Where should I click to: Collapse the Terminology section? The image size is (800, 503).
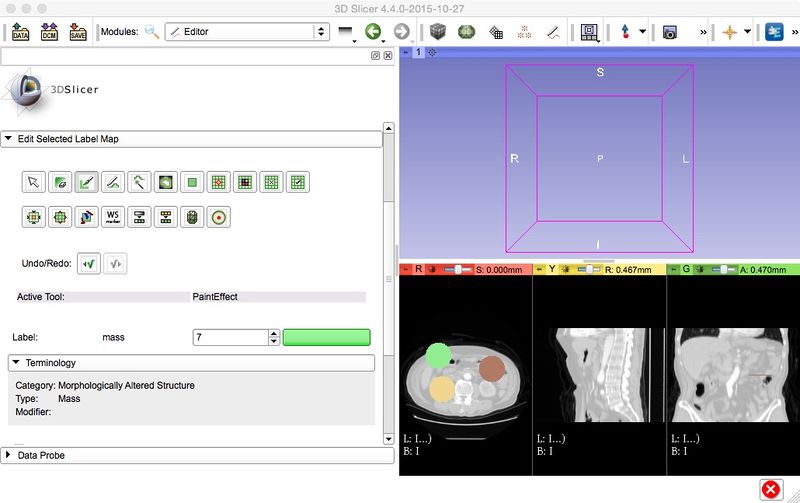click(191, 363)
